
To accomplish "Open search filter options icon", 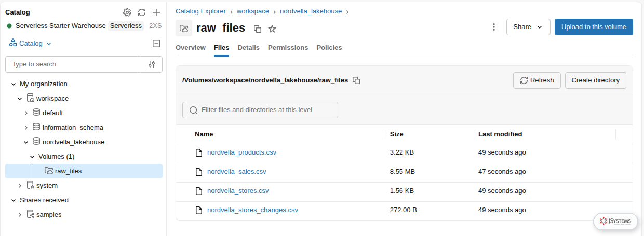I will [x=152, y=64].
